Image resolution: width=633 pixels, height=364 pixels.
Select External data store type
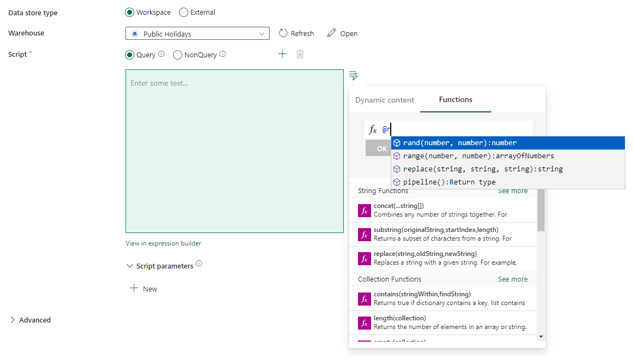click(183, 12)
